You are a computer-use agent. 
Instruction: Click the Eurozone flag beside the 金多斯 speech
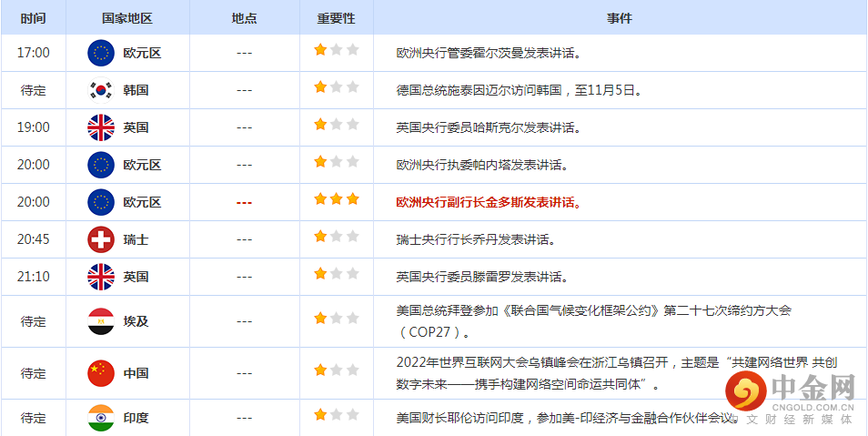(101, 202)
